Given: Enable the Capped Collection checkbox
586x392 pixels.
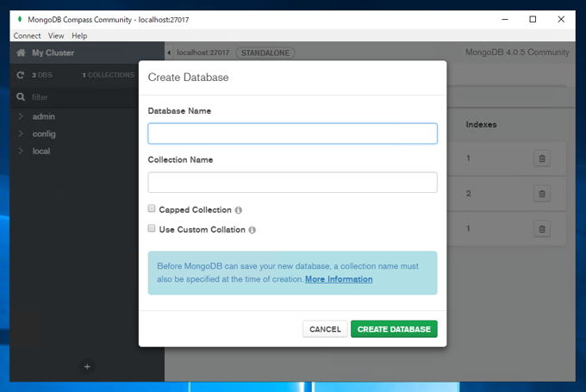Looking at the screenshot, I should point(152,208).
